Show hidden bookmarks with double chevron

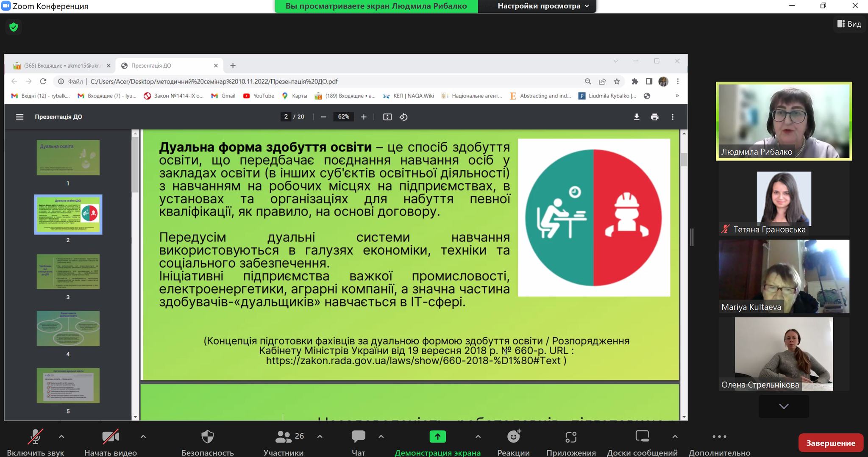click(677, 96)
